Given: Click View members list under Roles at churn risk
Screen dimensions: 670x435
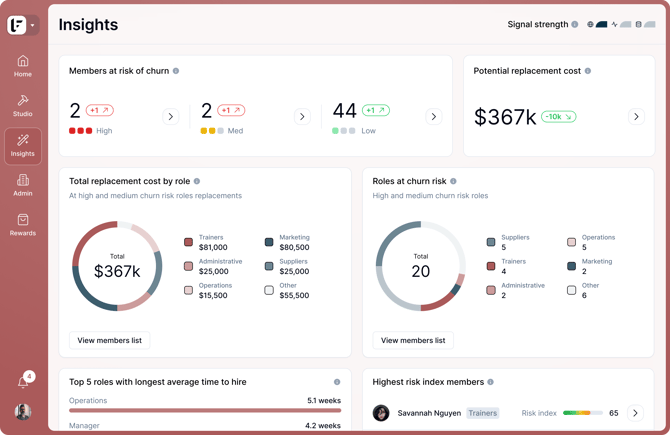Looking at the screenshot, I should (413, 340).
